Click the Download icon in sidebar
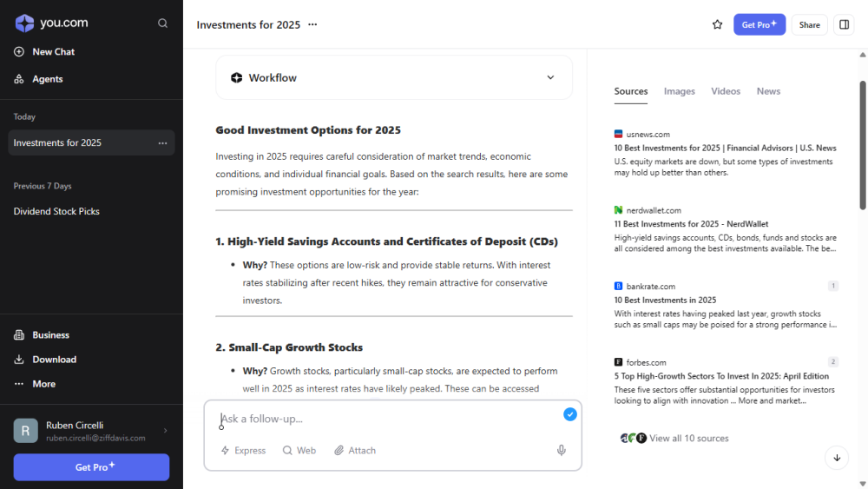This screenshot has height=489, width=868. pyautogui.click(x=19, y=360)
